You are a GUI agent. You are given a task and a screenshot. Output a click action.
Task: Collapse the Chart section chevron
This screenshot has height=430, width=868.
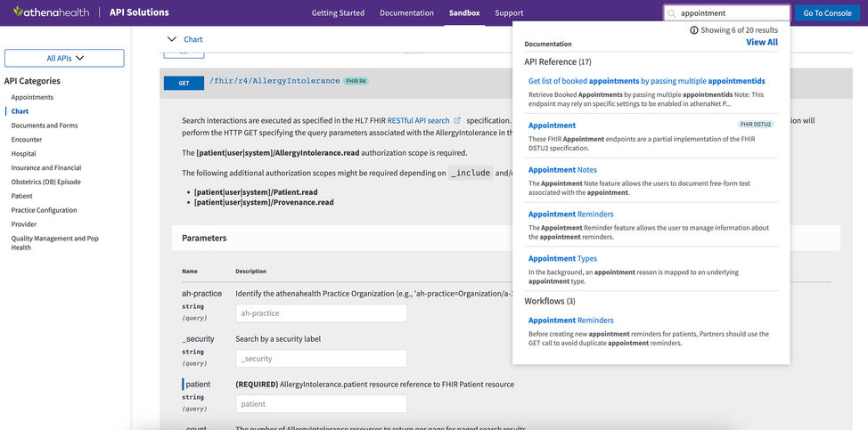pyautogui.click(x=172, y=39)
